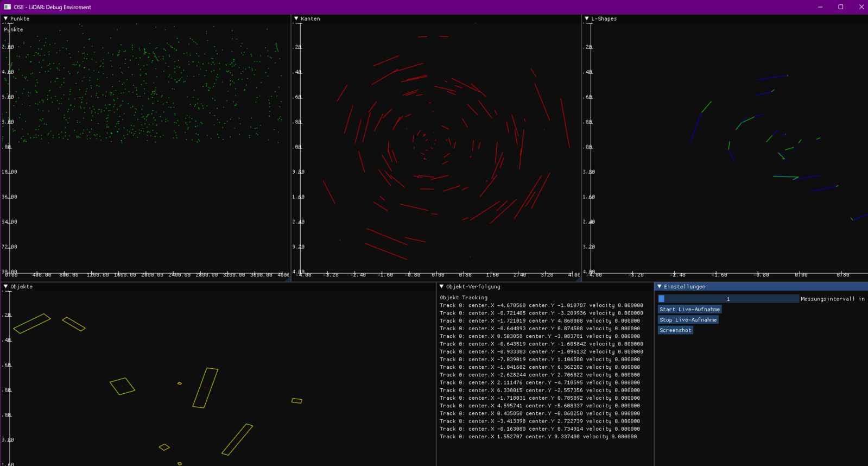868x466 pixels.
Task: Take a capture with the Screenshot button
Action: coord(675,330)
